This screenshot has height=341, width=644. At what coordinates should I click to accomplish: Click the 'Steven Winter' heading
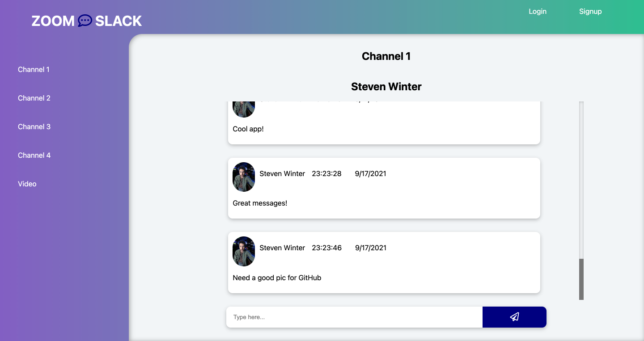click(x=386, y=86)
